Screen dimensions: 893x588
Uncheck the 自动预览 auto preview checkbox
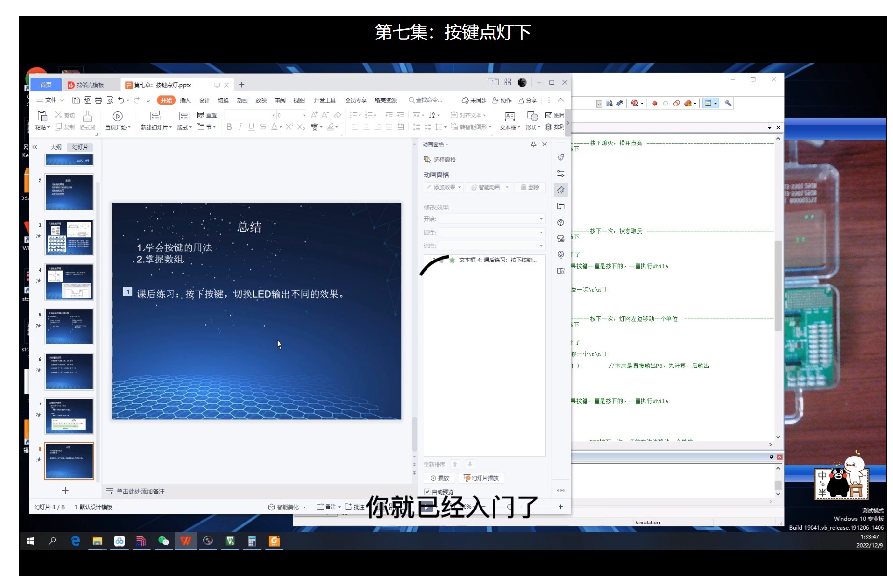tap(427, 492)
